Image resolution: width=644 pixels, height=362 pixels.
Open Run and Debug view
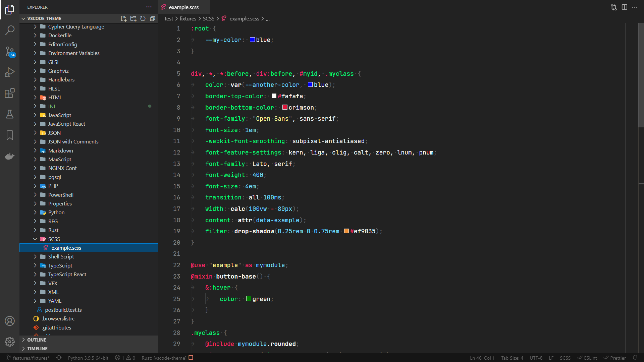[10, 72]
